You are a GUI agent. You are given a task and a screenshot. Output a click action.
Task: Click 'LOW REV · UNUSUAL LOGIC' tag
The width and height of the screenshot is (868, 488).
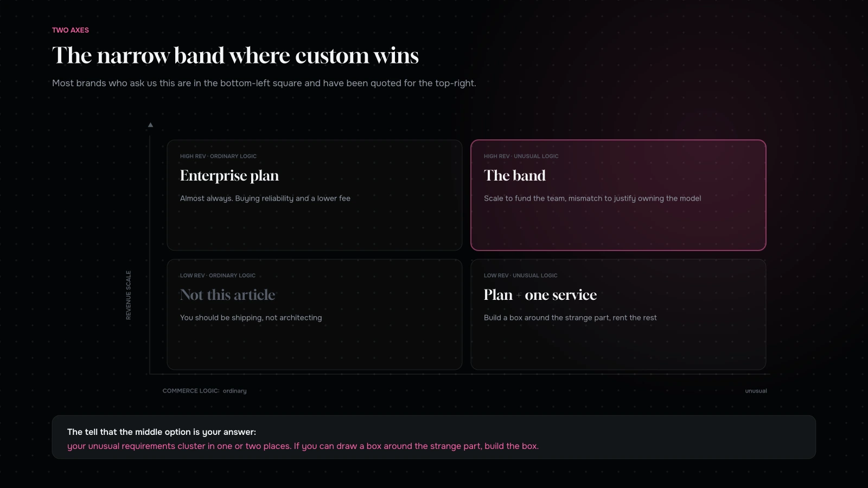pos(520,275)
